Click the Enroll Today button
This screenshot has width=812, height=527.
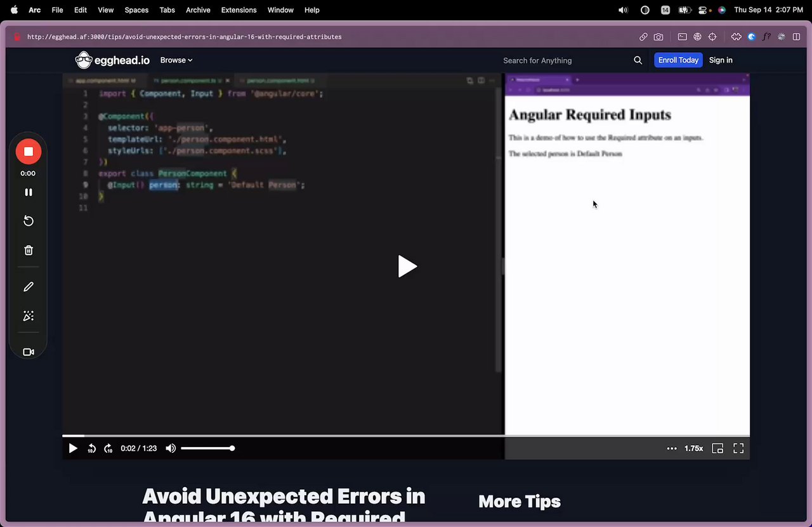(678, 60)
